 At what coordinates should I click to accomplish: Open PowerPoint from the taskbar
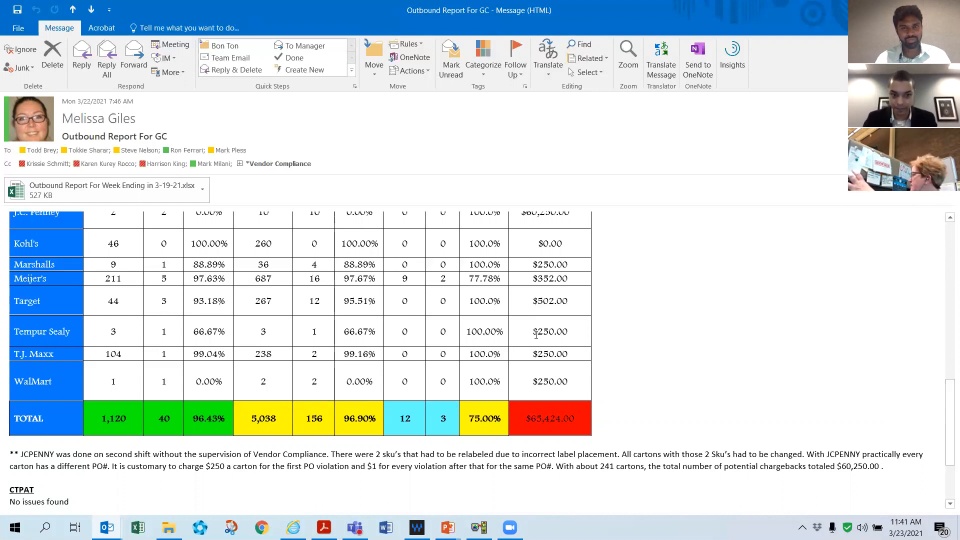point(448,527)
